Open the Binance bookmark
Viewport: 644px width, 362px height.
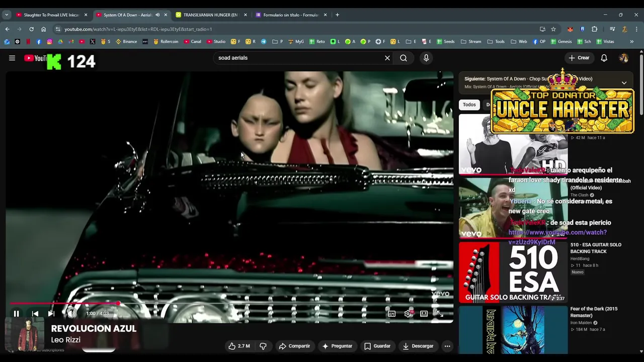coord(126,42)
